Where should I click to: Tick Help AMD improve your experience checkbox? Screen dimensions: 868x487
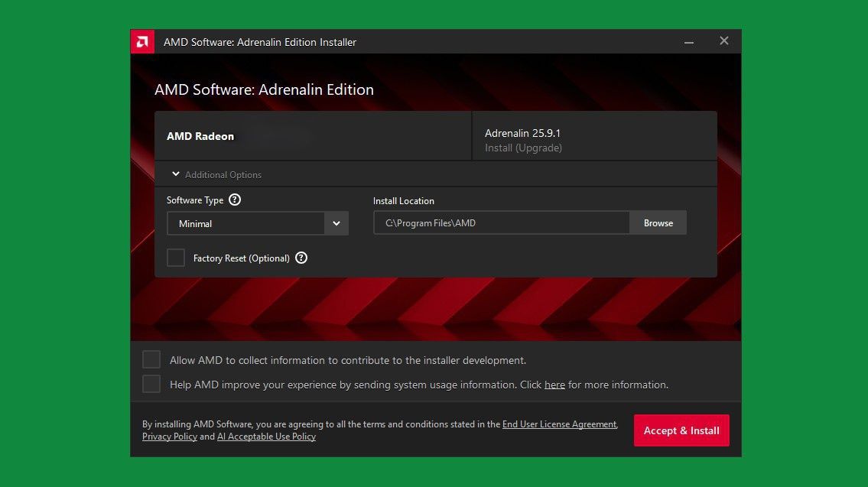point(151,385)
